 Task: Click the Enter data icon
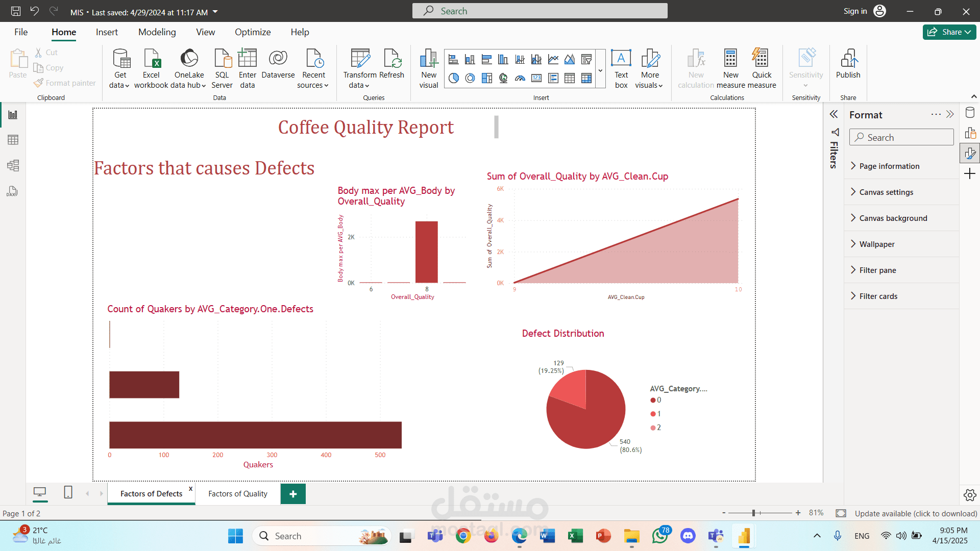click(248, 69)
